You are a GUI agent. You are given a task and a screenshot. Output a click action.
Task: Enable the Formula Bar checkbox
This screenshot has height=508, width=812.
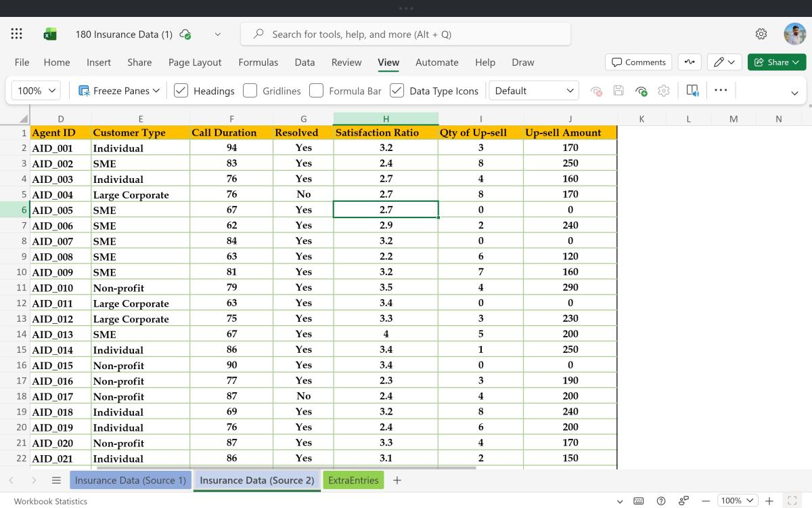point(316,91)
